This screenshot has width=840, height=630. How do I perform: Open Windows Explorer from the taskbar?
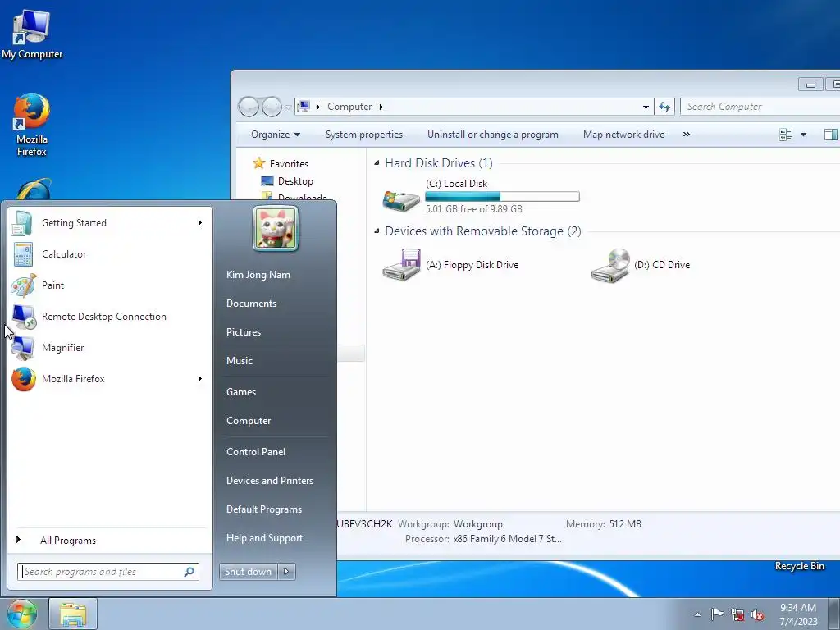coord(73,614)
